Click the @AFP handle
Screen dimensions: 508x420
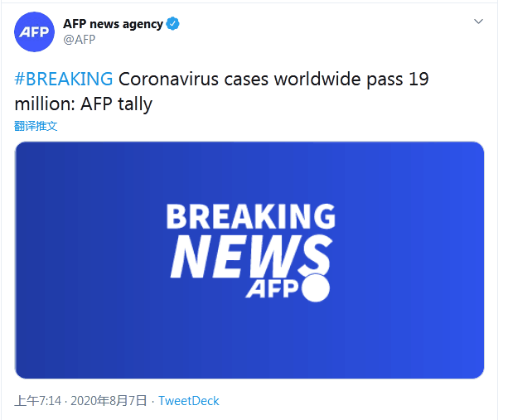pos(80,39)
